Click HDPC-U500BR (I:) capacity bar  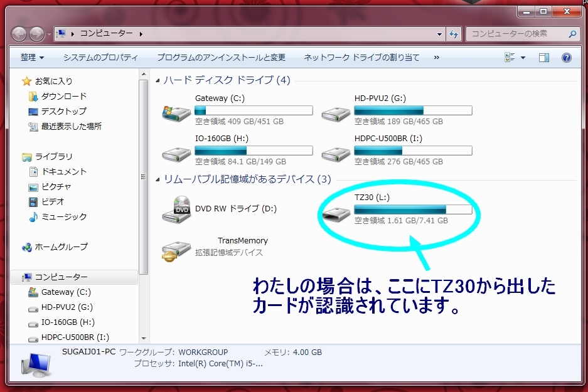click(x=413, y=151)
